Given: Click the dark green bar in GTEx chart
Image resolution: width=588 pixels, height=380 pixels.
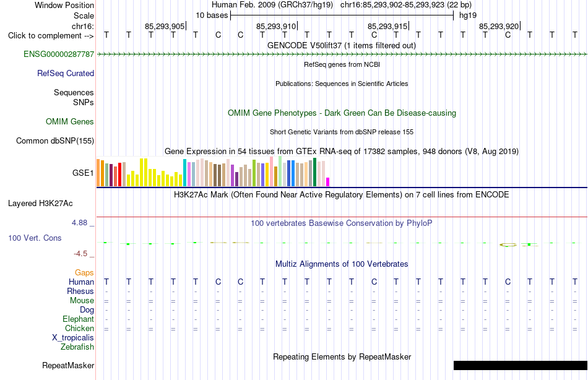Looking at the screenshot, I should 314,172.
